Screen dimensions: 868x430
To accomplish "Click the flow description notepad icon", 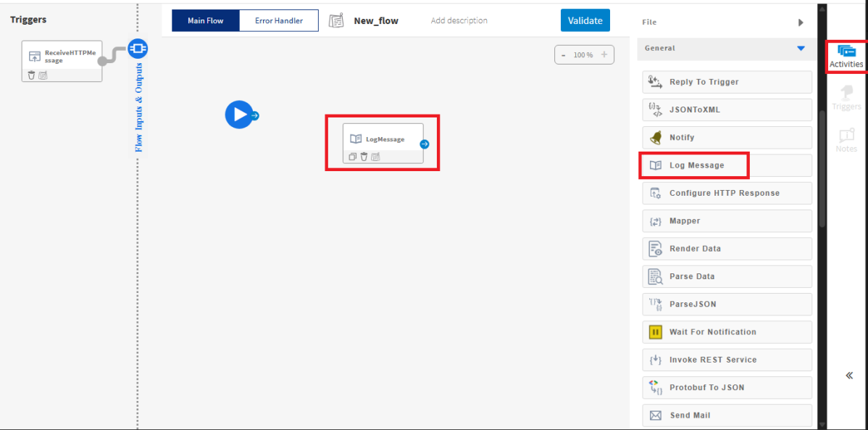I will (335, 20).
